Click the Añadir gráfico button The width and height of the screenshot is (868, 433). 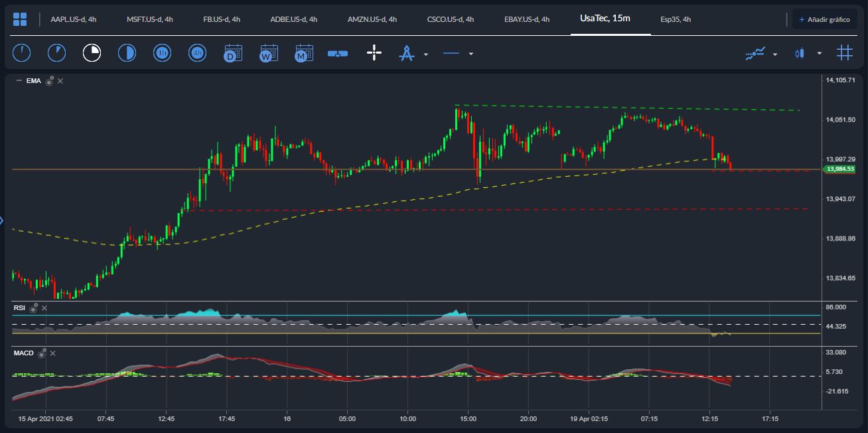pos(824,19)
